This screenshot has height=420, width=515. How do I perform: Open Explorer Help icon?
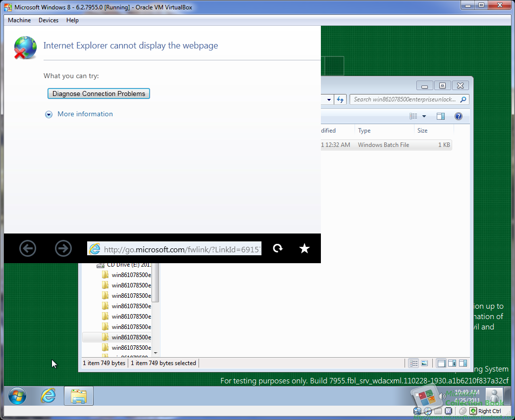tap(459, 116)
